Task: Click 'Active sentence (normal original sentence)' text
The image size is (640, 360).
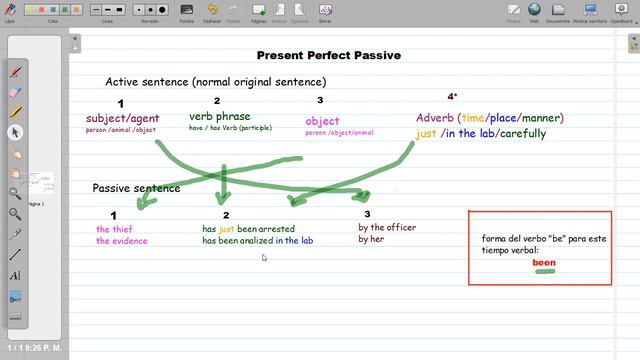Action: click(216, 82)
